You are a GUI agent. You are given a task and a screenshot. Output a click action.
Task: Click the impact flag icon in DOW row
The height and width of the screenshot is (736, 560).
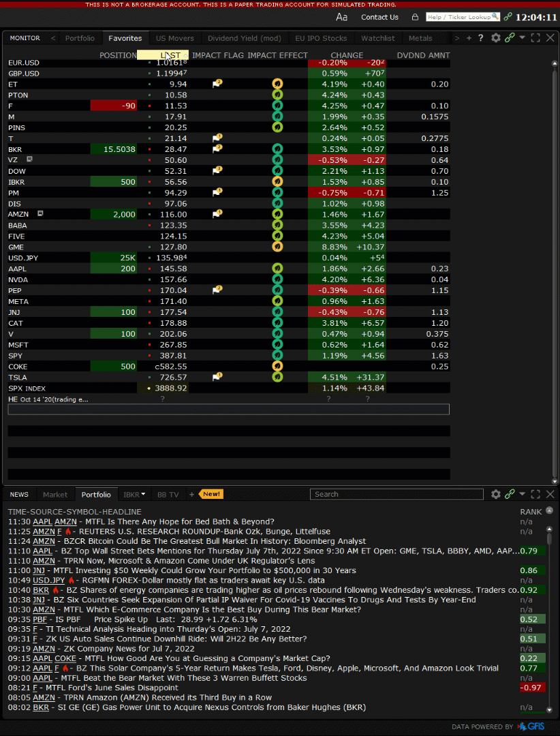click(217, 170)
